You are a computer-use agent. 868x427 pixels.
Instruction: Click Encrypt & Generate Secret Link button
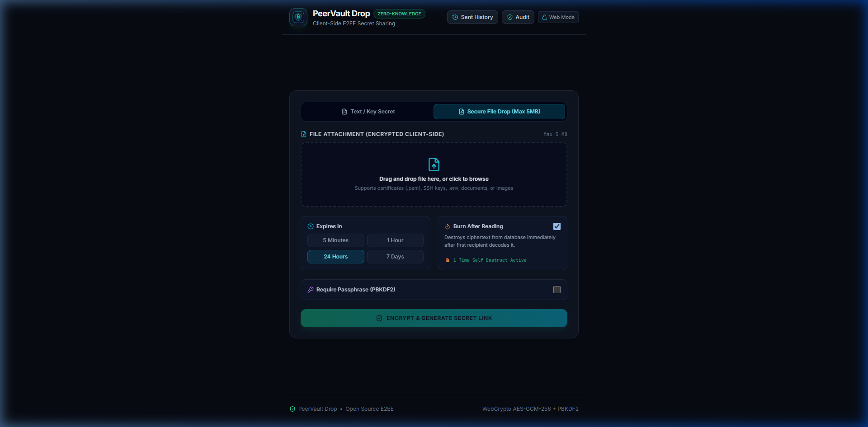tap(434, 318)
